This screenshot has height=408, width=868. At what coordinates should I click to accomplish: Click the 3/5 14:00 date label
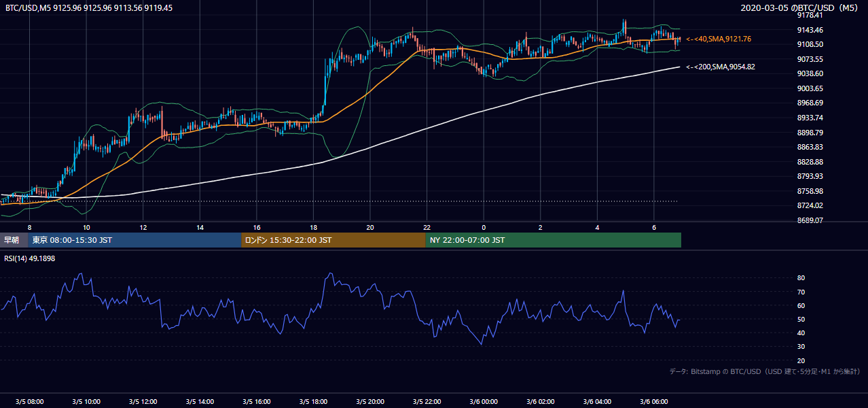coord(200,402)
